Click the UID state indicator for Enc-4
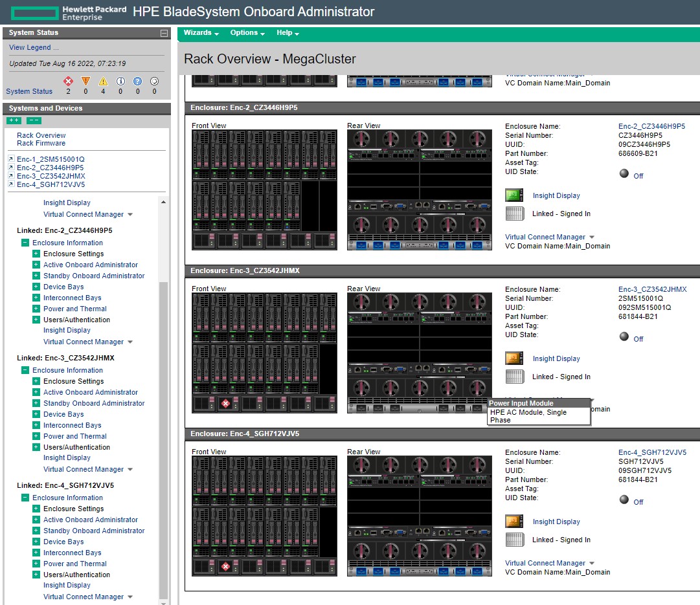Image resolution: width=700 pixels, height=605 pixels. pos(624,500)
